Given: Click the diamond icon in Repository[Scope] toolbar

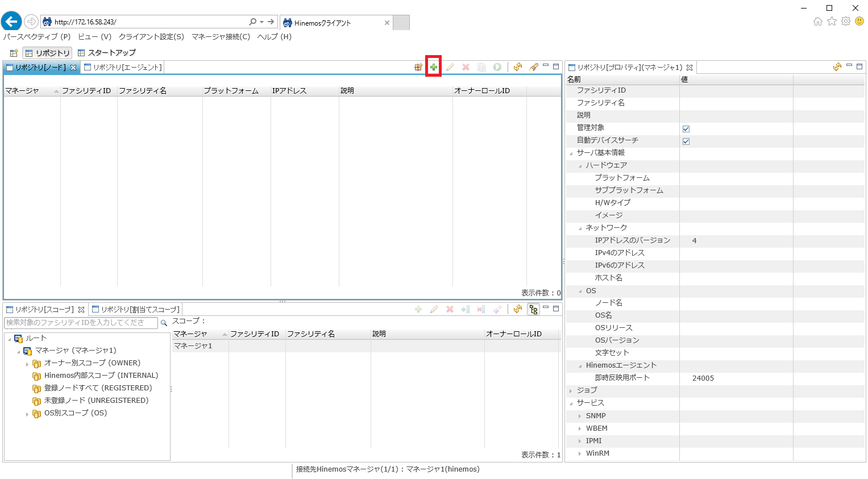Looking at the screenshot, I should click(x=497, y=309).
